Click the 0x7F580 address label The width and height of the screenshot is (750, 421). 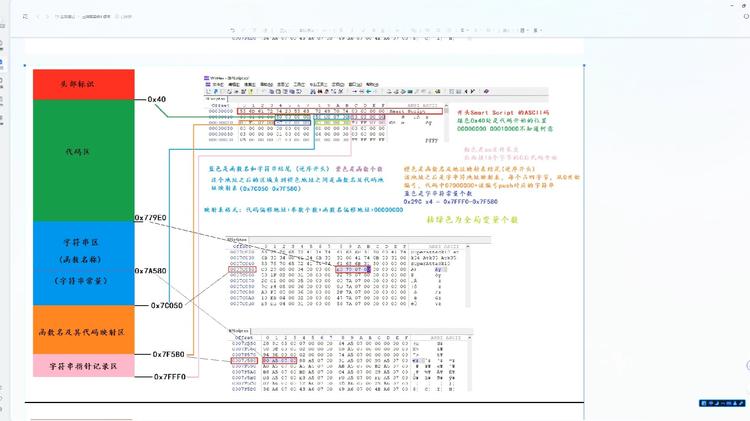[x=168, y=355]
